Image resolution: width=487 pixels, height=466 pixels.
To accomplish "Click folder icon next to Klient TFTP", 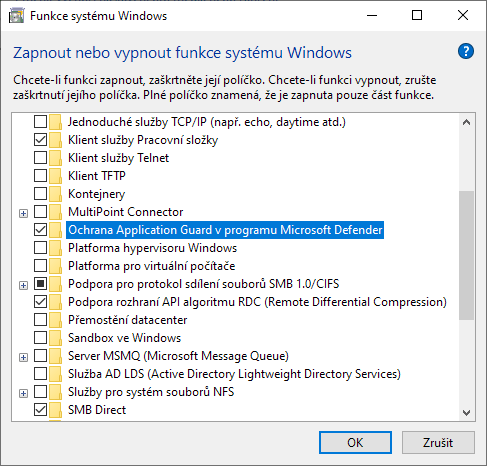I will click(x=55, y=176).
